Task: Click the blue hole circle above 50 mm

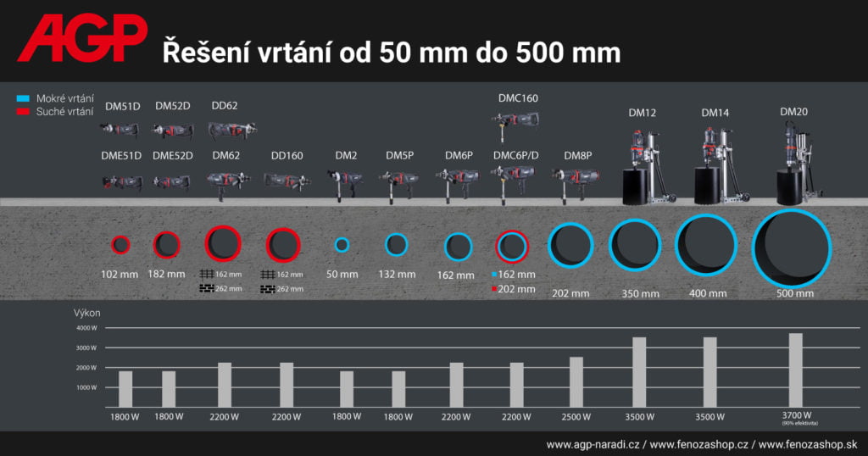Action: tap(342, 245)
